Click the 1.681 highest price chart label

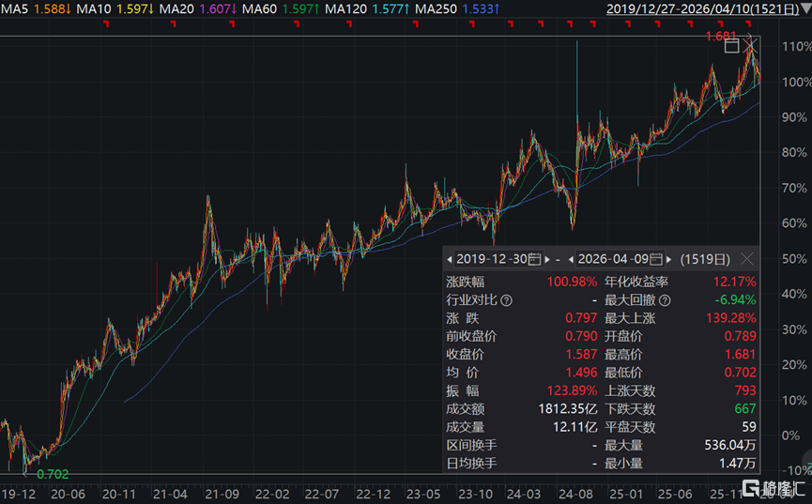[x=721, y=37]
